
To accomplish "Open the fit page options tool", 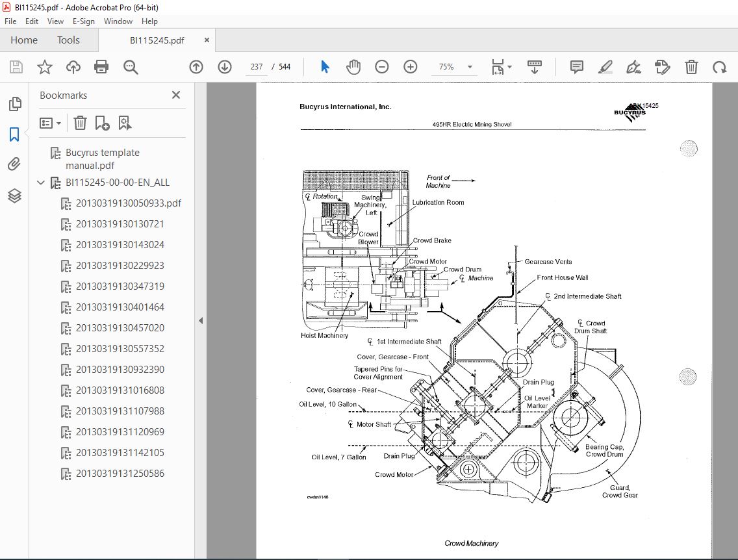I will pos(501,67).
